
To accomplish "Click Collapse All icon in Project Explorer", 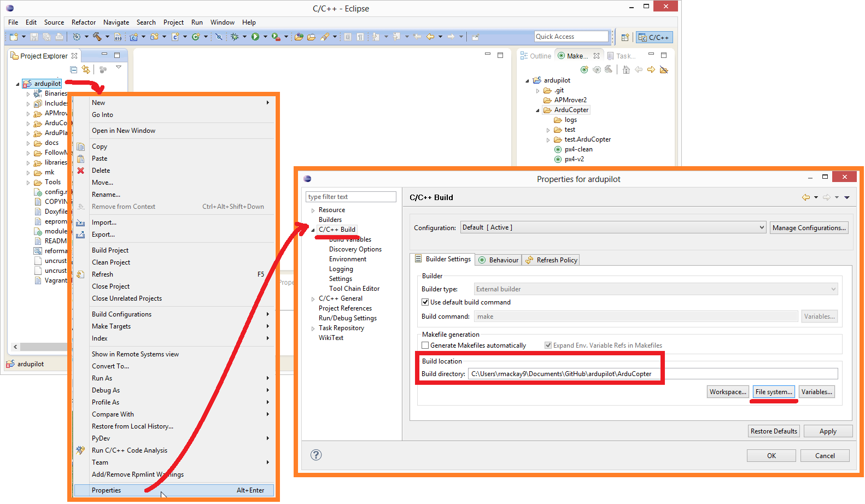I will click(x=74, y=69).
